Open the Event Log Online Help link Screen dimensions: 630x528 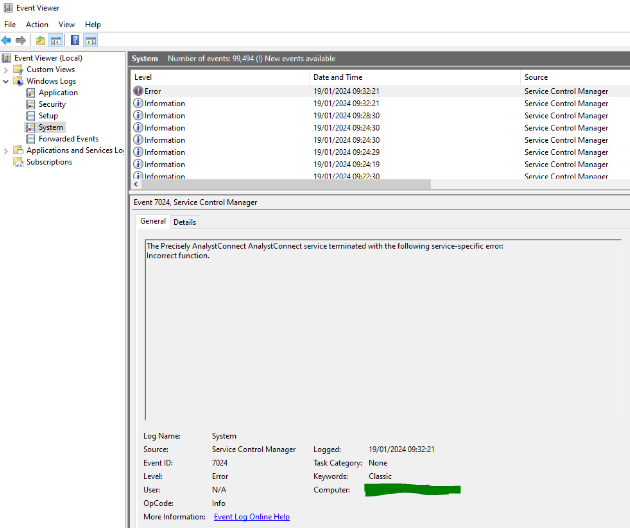pos(251,517)
